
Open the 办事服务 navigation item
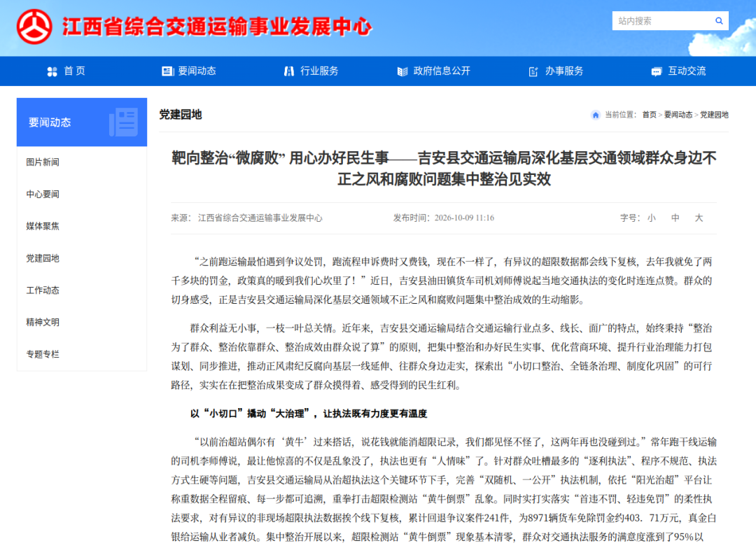(564, 71)
